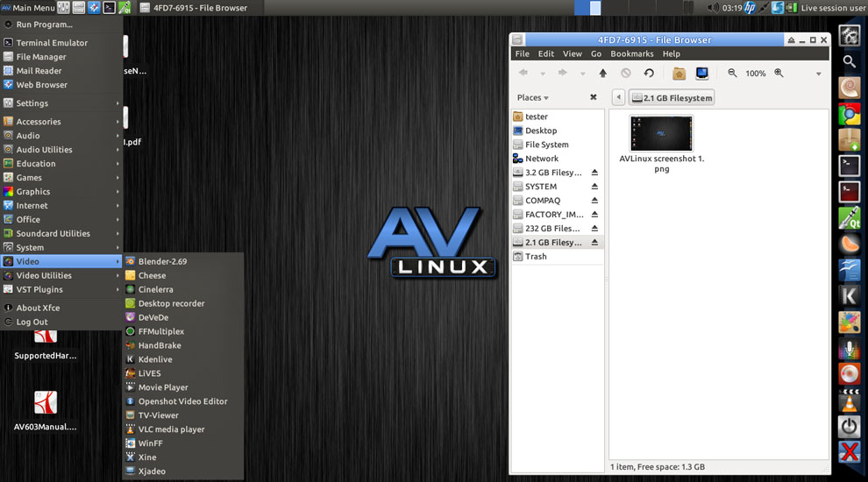
Task: Launch Openshot Video Editor from Video submenu
Action: 182,401
